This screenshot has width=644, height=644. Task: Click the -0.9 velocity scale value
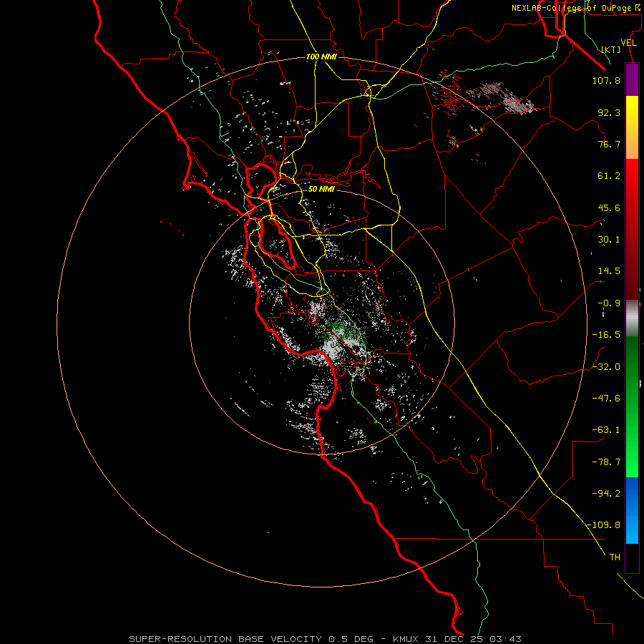point(609,303)
